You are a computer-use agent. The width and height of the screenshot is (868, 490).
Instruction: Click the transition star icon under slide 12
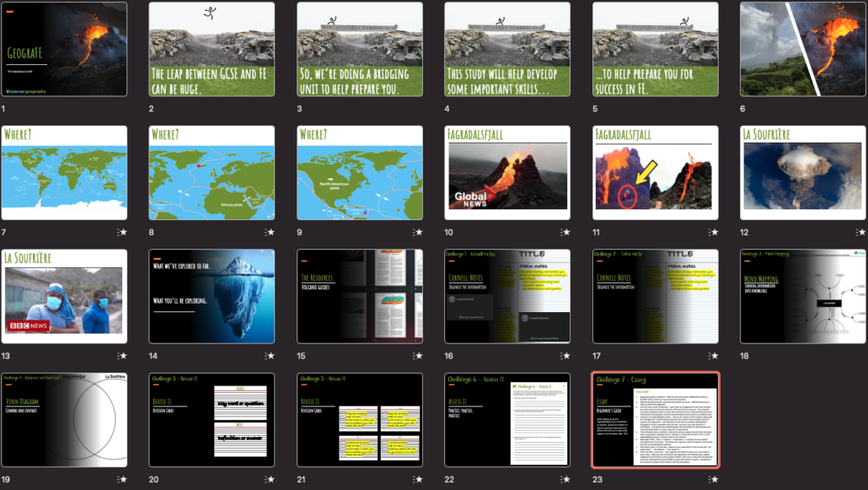coord(861,232)
